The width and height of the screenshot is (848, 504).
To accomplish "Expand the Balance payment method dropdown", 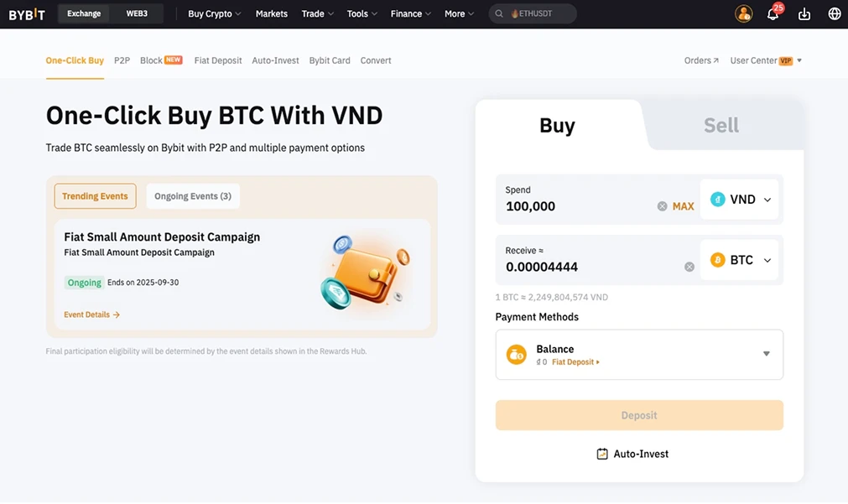I will [639, 354].
